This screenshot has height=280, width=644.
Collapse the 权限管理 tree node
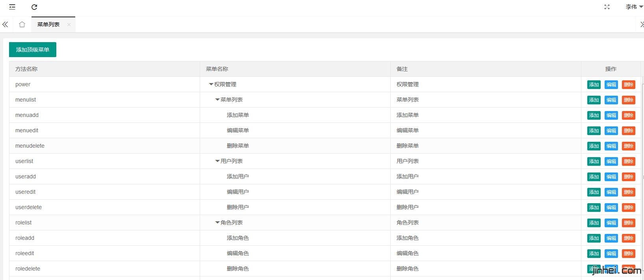(211, 84)
